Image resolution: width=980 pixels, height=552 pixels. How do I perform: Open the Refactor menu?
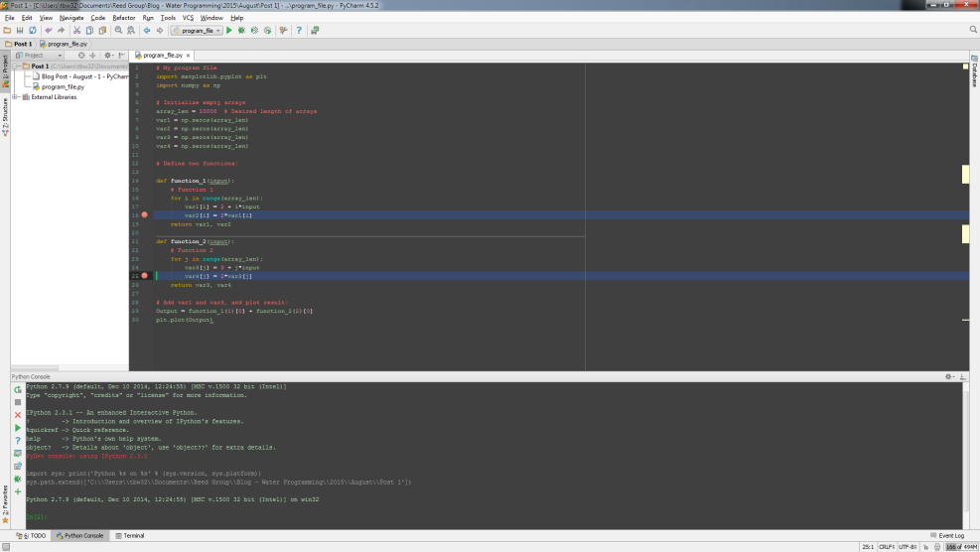[x=124, y=18]
